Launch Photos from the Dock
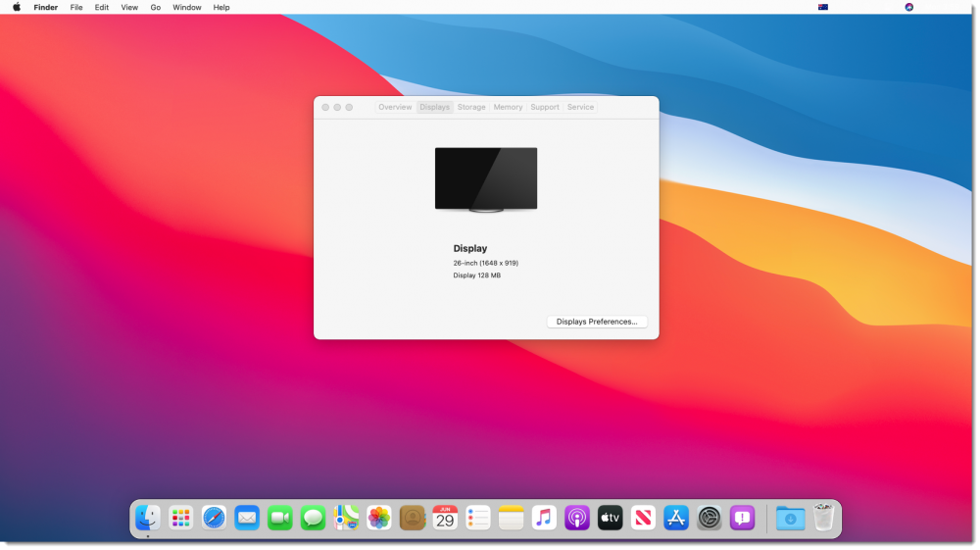The image size is (980, 550). [378, 518]
